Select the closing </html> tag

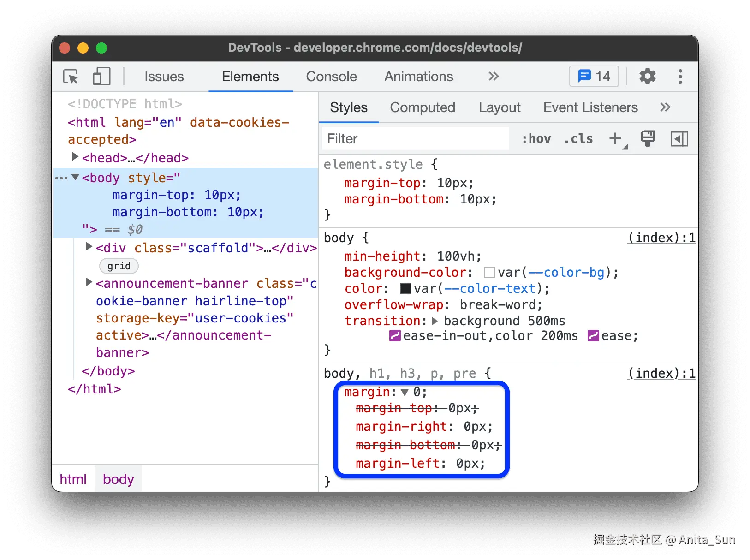pyautogui.click(x=95, y=389)
